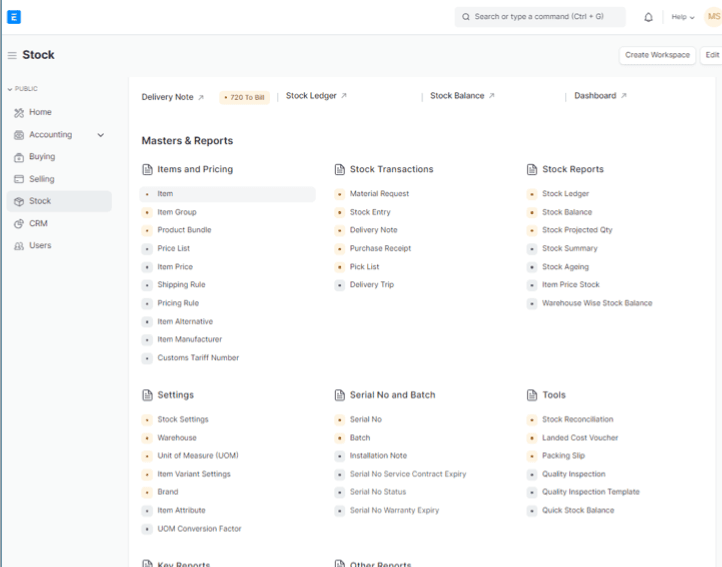Click the Stock Transactions document icon

pyautogui.click(x=340, y=170)
